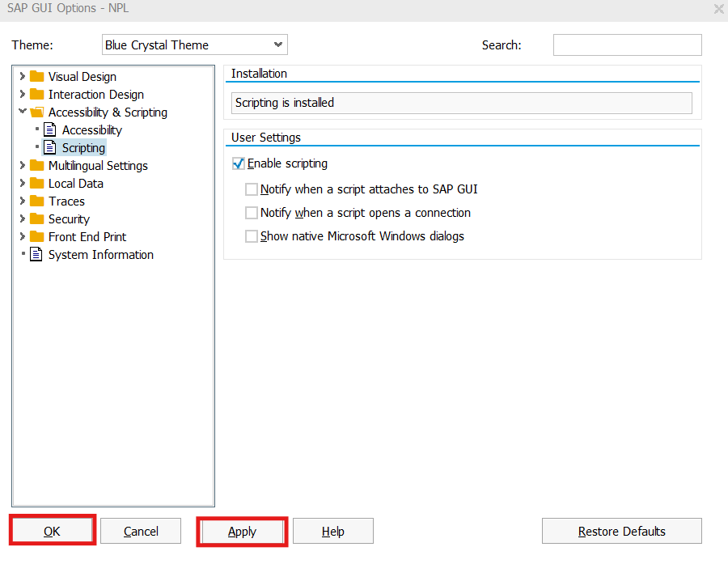
Task: Select the Visual Design tree label
Action: pos(83,77)
